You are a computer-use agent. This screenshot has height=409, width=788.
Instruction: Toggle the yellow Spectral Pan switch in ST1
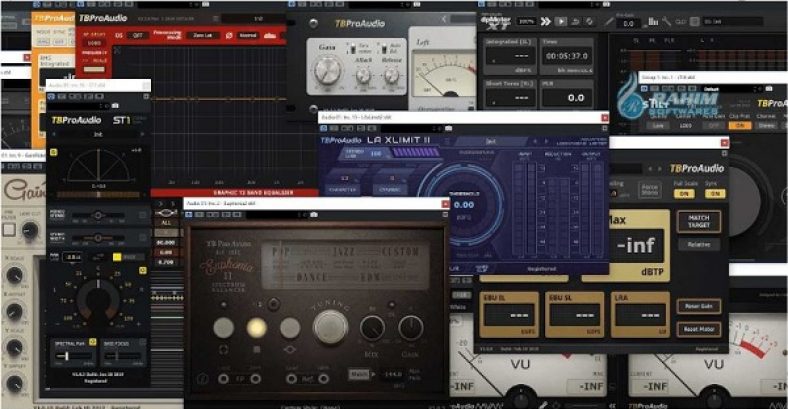coord(92,342)
